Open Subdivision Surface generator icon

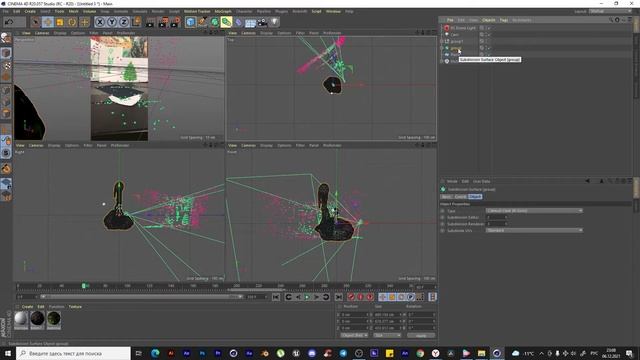(x=214, y=22)
